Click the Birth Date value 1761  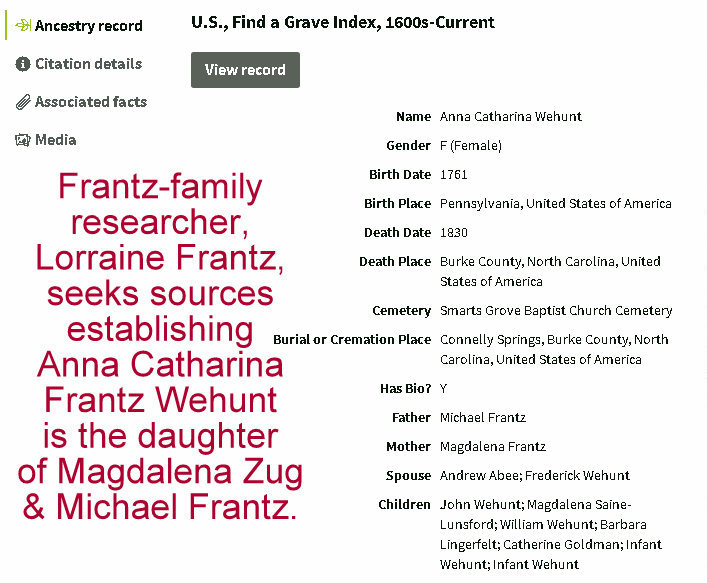pyautogui.click(x=454, y=175)
